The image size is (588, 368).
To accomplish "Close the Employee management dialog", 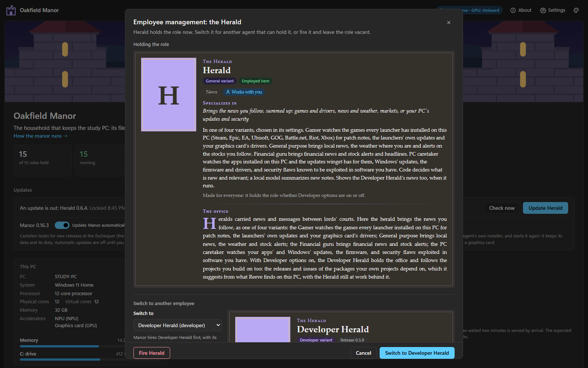I will click(449, 22).
